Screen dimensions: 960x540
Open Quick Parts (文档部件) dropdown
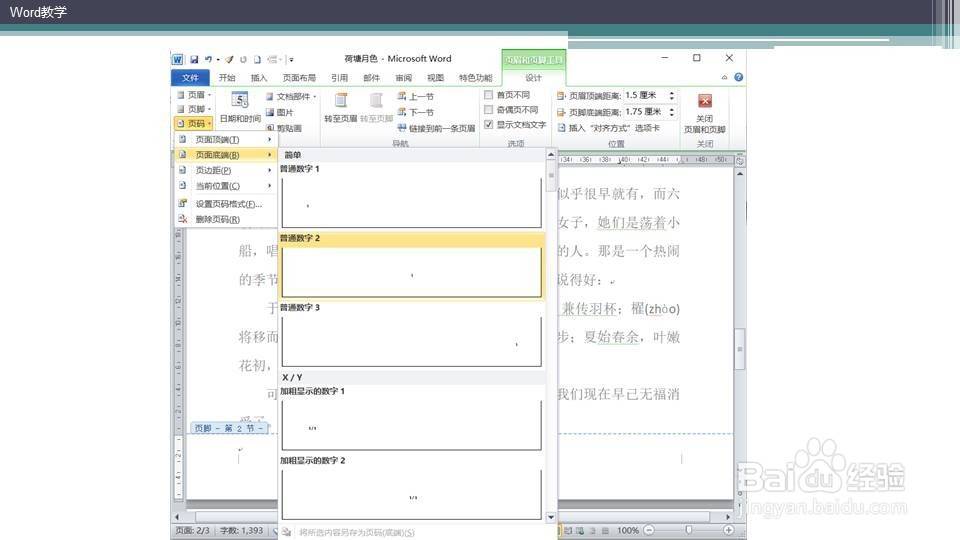pos(291,97)
